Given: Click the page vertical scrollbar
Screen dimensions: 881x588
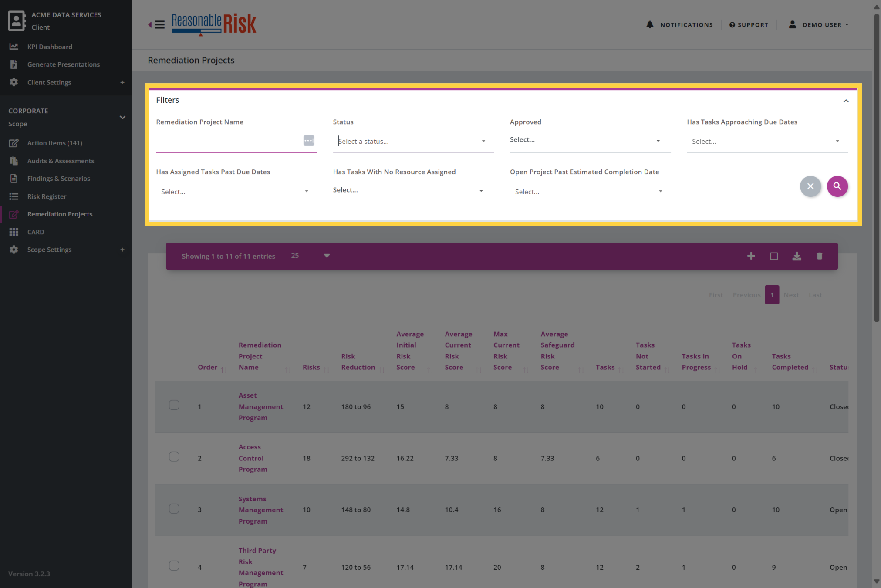Looking at the screenshot, I should (x=877, y=168).
